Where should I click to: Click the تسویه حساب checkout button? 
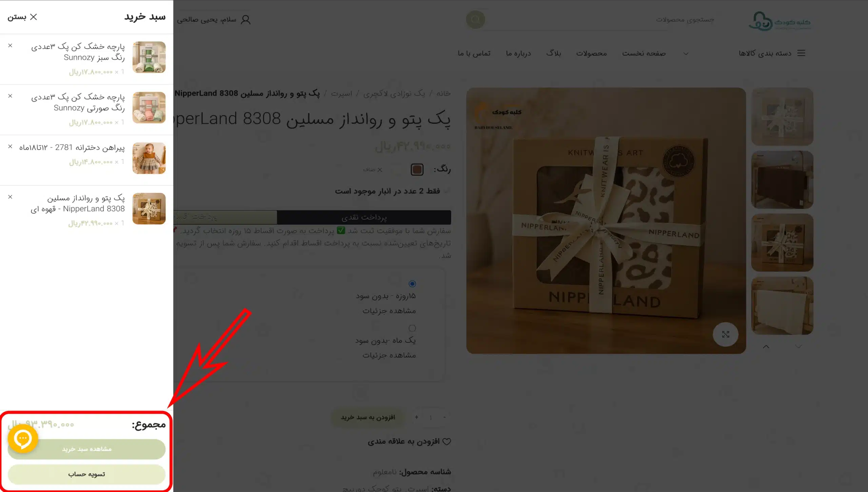(x=86, y=474)
